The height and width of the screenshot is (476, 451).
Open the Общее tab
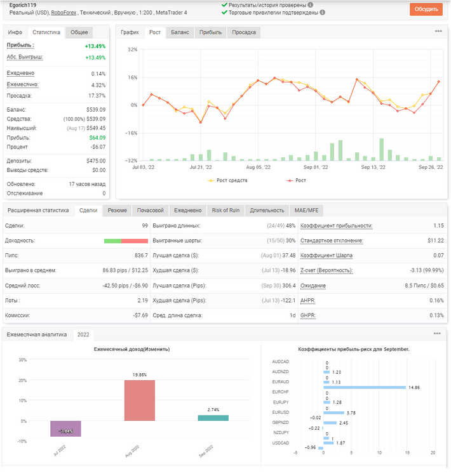(x=79, y=32)
